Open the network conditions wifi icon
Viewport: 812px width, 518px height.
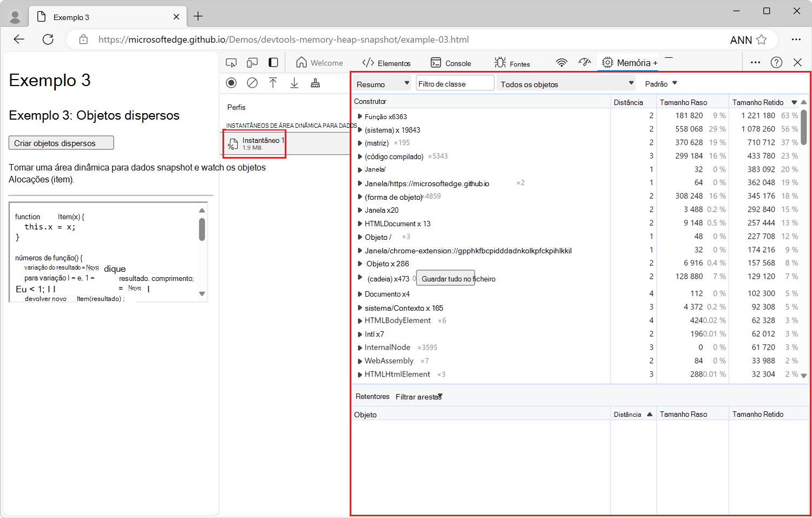coord(561,63)
